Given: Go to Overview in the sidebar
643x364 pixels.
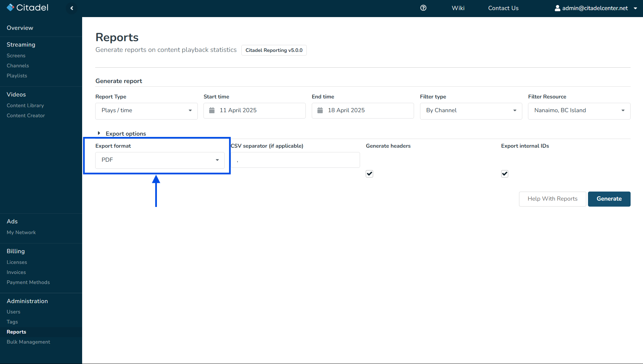Looking at the screenshot, I should coord(20,28).
